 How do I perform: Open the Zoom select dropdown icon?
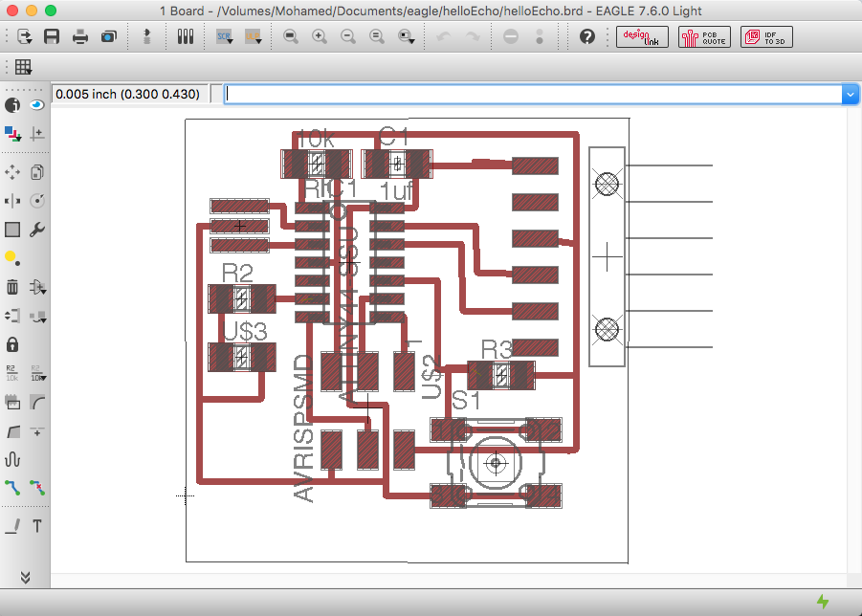407,36
